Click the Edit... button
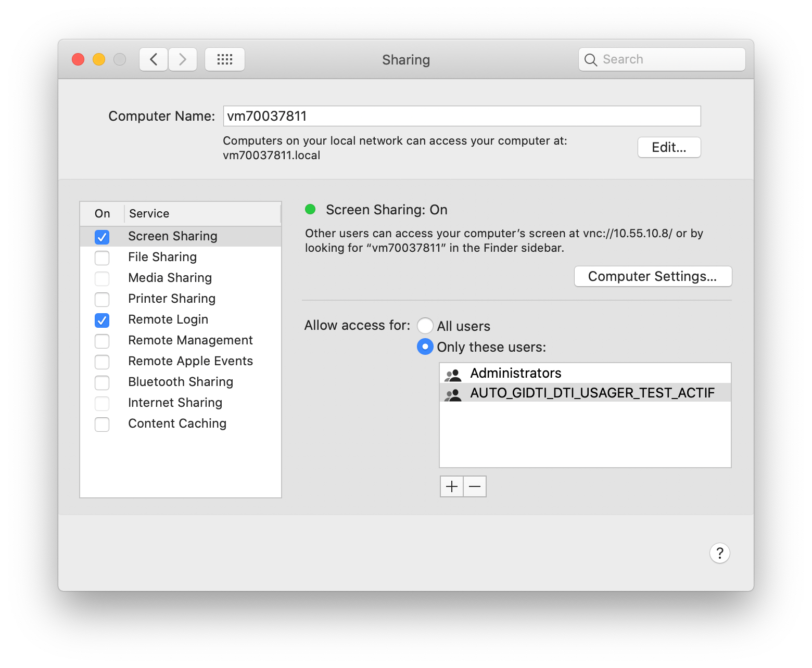This screenshot has width=812, height=668. pos(669,147)
